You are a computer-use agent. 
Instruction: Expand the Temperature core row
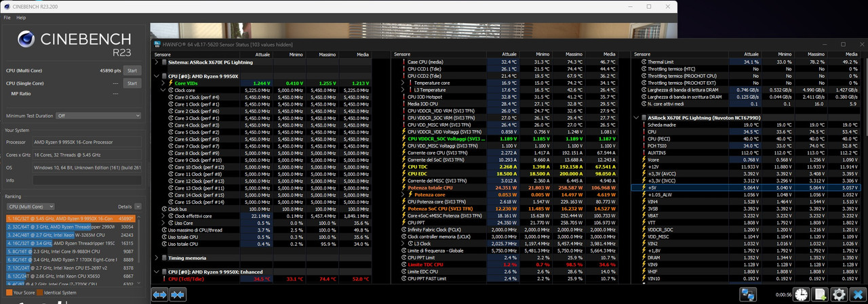(403, 83)
